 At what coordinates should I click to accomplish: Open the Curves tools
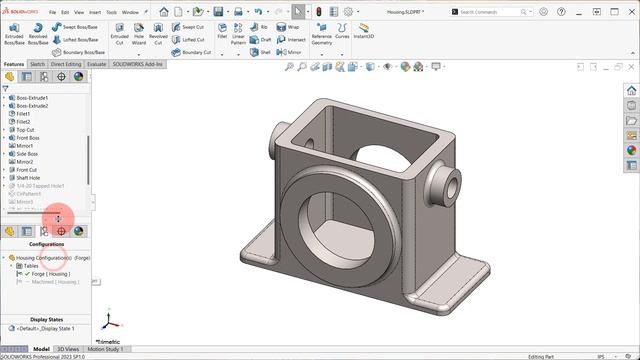pos(342,31)
